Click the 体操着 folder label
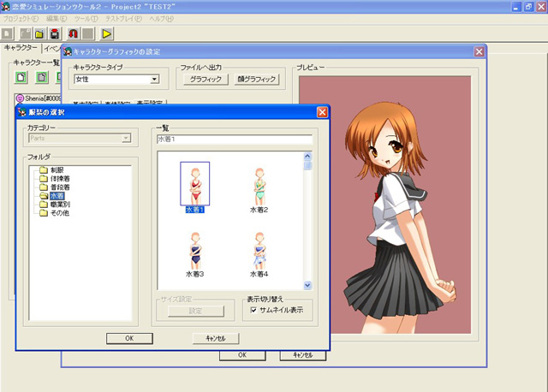 (x=60, y=179)
